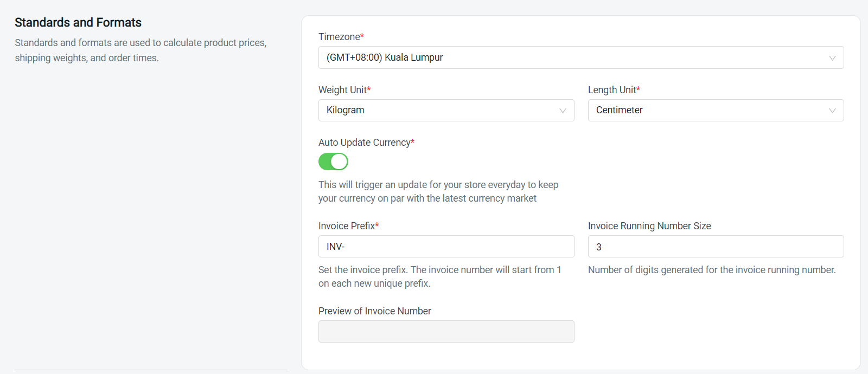
Task: Click the Invoice Prefix label
Action: 346,225
